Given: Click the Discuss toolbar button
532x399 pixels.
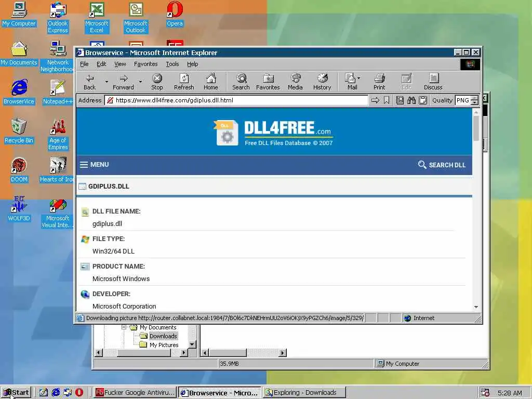Looking at the screenshot, I should [433, 82].
